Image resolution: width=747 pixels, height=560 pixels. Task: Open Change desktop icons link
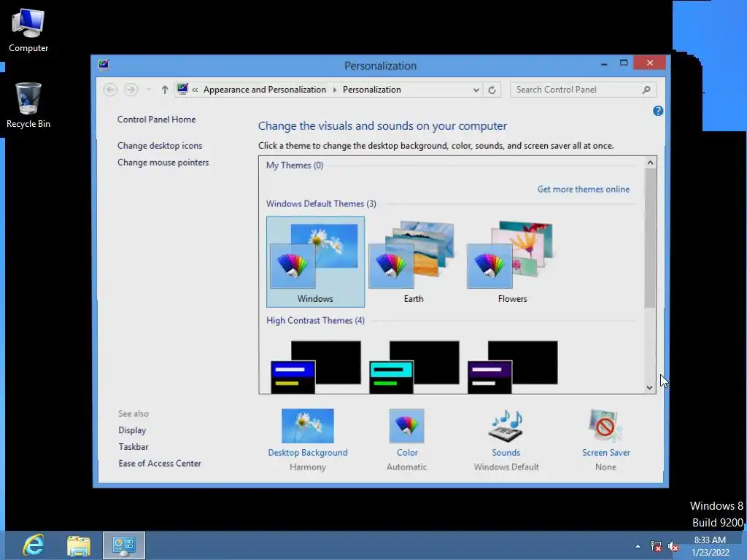click(x=160, y=146)
